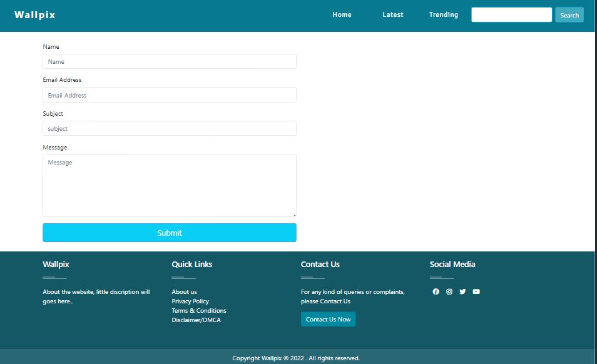Open the YouTube icon in footer
597x364 pixels.
tap(476, 291)
